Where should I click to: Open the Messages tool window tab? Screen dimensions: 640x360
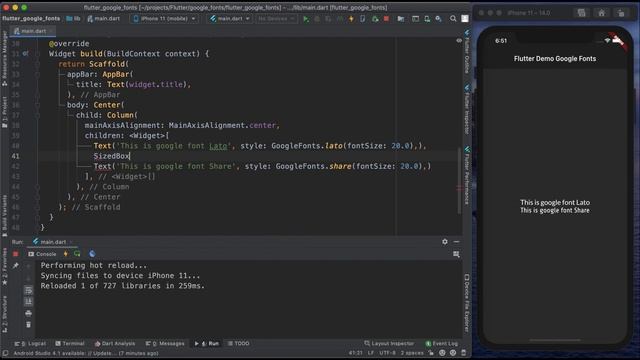(x=165, y=344)
